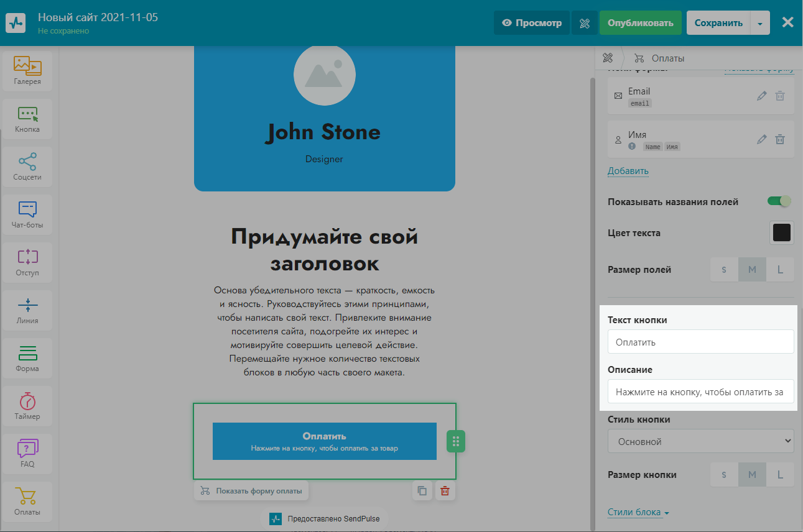
Task: Delete the Имя field with trash icon
Action: pyautogui.click(x=780, y=140)
